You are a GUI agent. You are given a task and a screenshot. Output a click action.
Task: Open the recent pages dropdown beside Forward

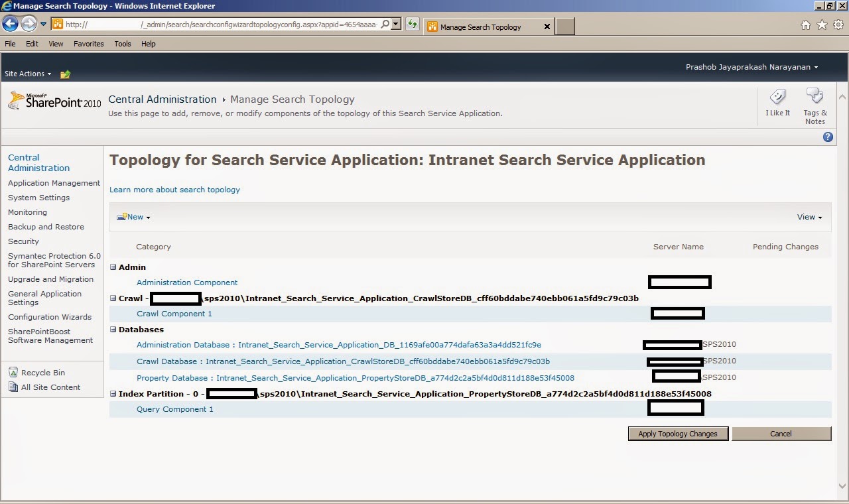click(44, 25)
